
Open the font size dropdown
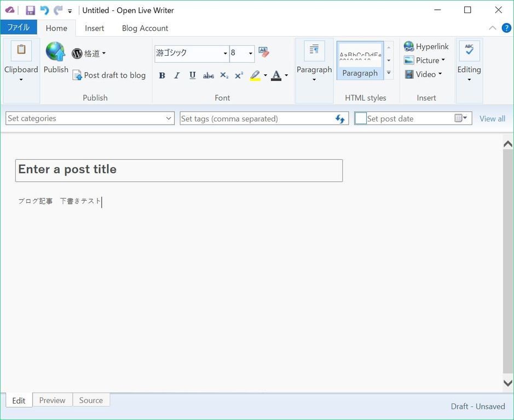251,54
